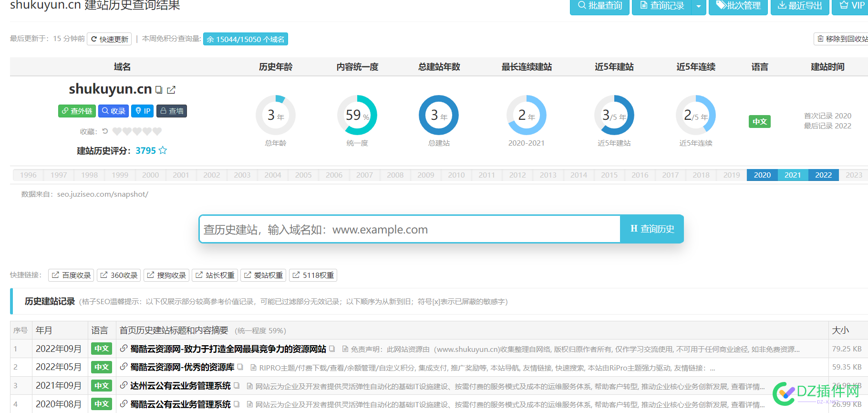Select year 2022 in the timeline
Screen dimensions: 868x413
click(824, 175)
